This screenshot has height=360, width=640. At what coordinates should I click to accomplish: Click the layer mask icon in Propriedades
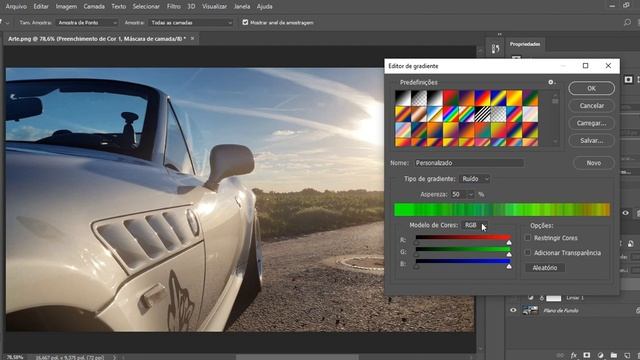pyautogui.click(x=629, y=80)
